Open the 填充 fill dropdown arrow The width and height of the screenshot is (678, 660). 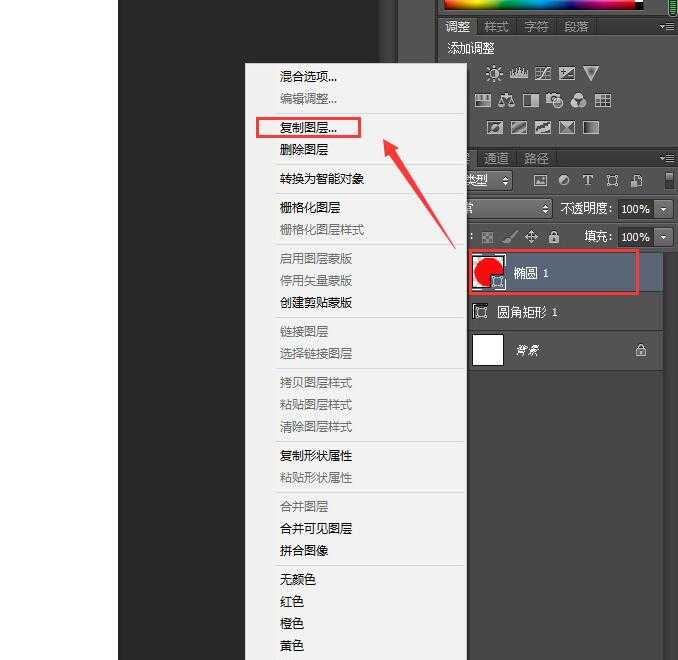pyautogui.click(x=665, y=237)
